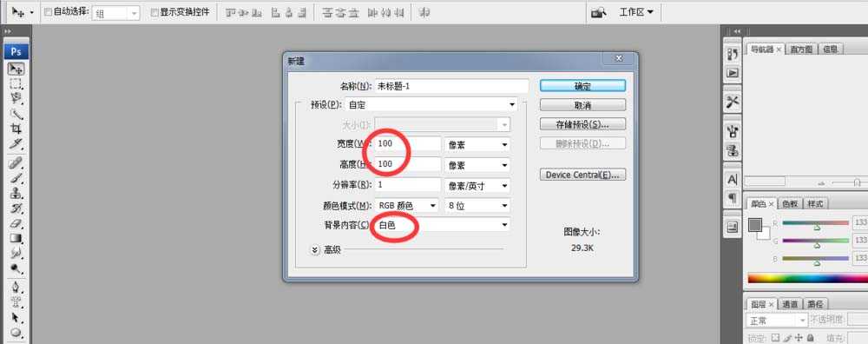868x344 pixels.
Task: Open the Paragraph panel icon
Action: coord(733,197)
